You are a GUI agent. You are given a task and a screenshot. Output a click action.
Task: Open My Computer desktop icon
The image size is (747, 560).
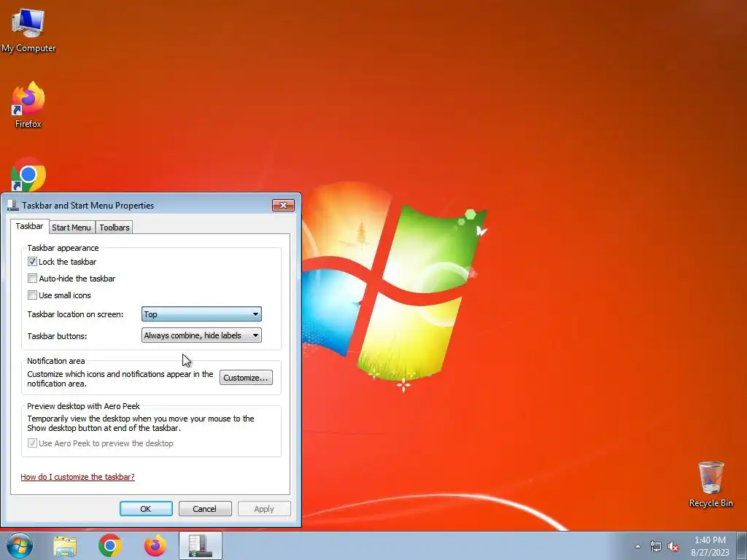pyautogui.click(x=28, y=31)
